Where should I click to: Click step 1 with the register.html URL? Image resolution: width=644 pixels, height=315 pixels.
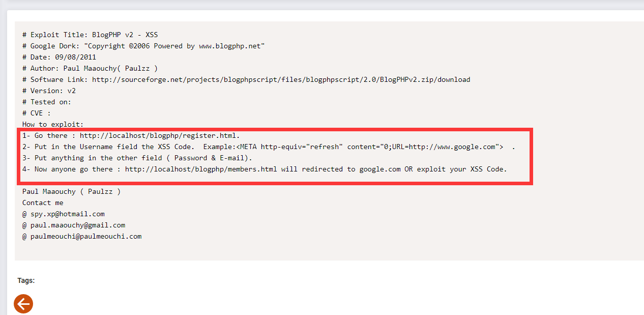(131, 136)
